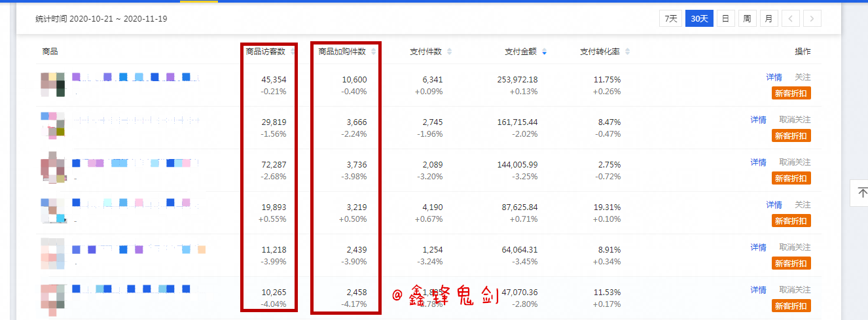Sort by 支付金额 column arrow
Screen dimensions: 868x320
(x=544, y=52)
